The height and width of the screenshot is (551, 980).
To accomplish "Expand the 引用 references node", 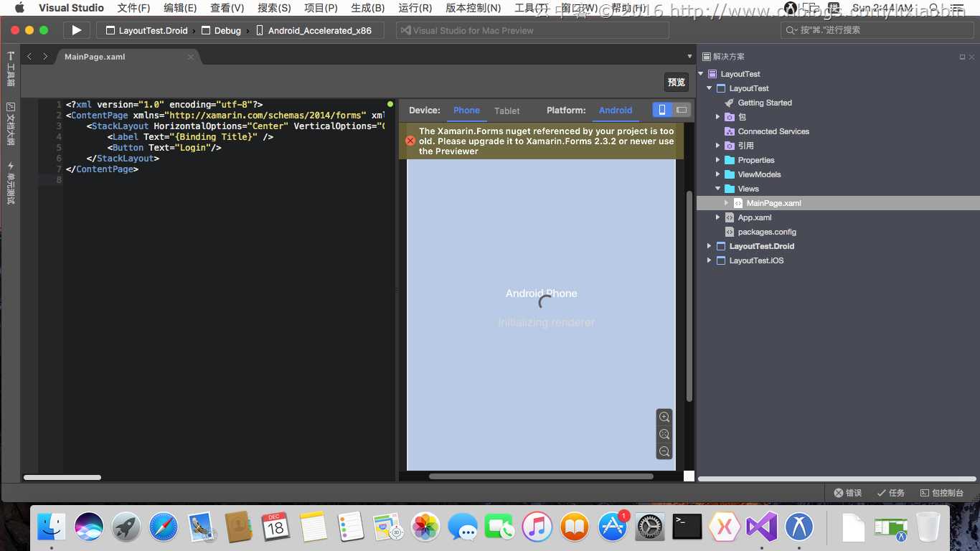I will (x=717, y=146).
